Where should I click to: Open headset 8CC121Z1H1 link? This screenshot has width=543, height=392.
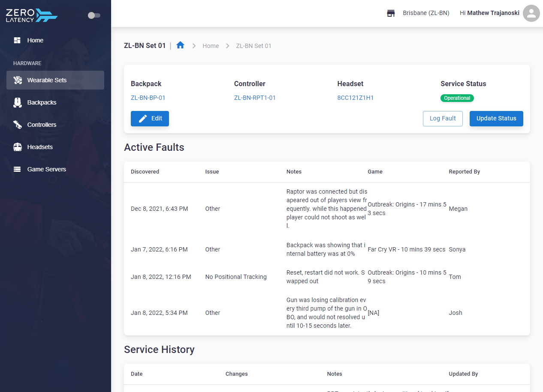355,98
